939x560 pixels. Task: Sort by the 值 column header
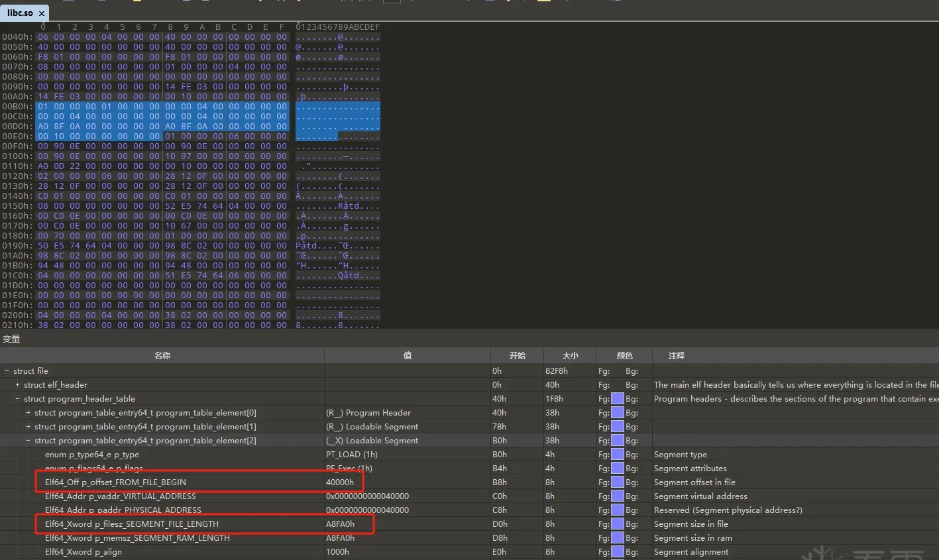[408, 356]
